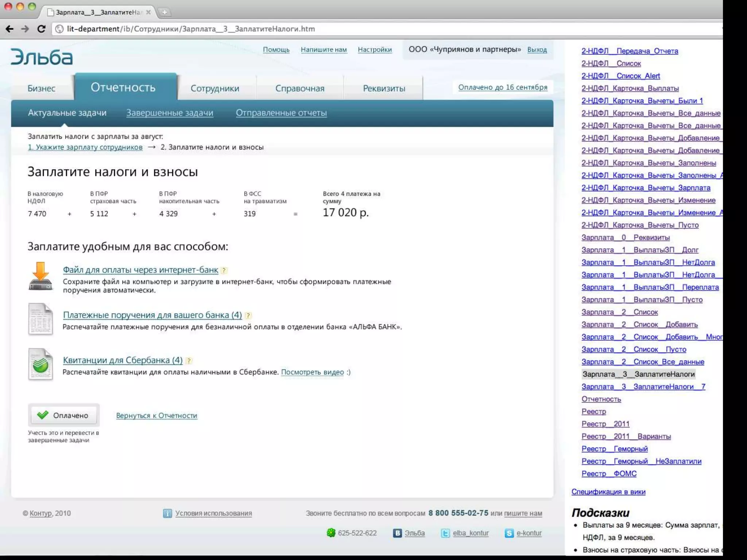Click Оплачено до 16 сентября link
The image size is (747, 560).
click(503, 87)
